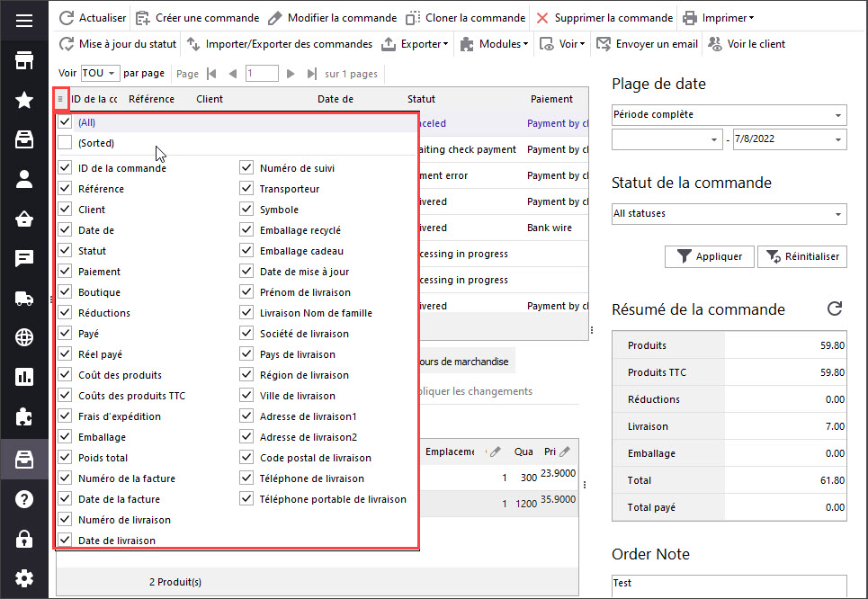This screenshot has height=599, width=868.
Task: Click Envoyer un email in toolbar
Action: (647, 44)
